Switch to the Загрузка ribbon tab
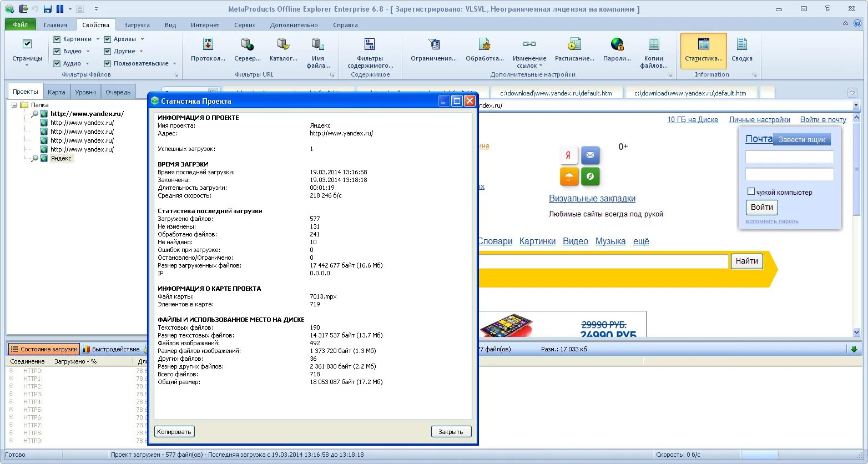 pyautogui.click(x=137, y=25)
